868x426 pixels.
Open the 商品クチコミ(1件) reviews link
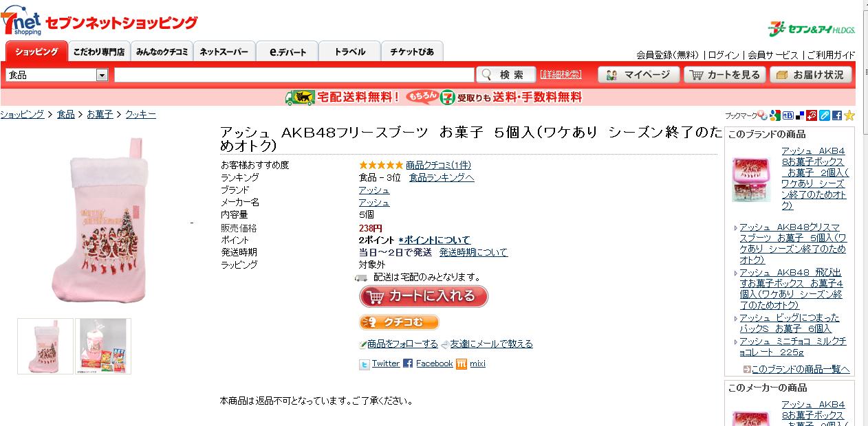pos(439,165)
